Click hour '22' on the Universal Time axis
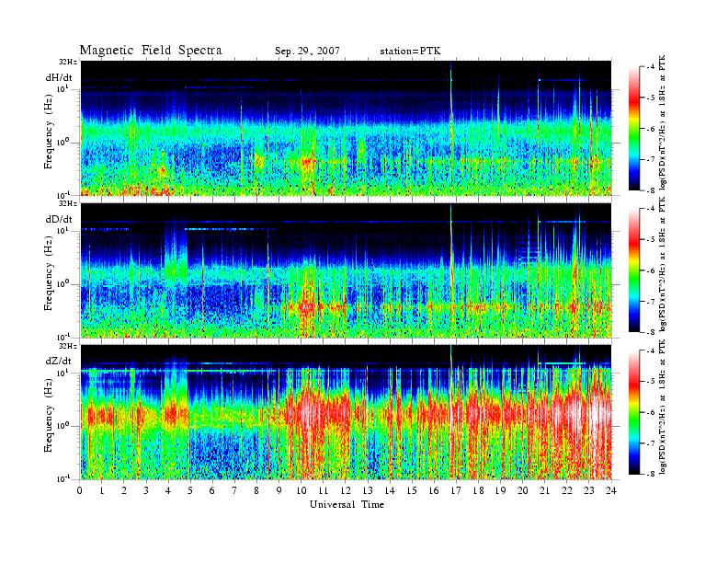Viewport: 728px width, 563px height. tap(567, 490)
